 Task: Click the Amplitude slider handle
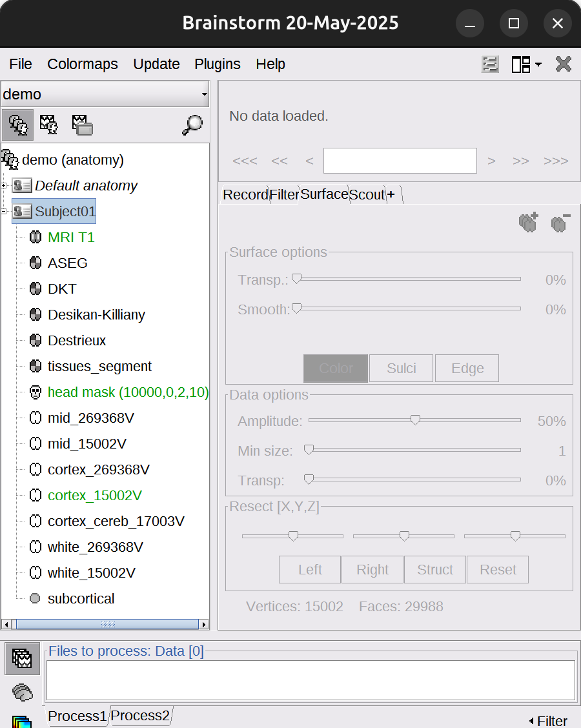[x=415, y=420]
